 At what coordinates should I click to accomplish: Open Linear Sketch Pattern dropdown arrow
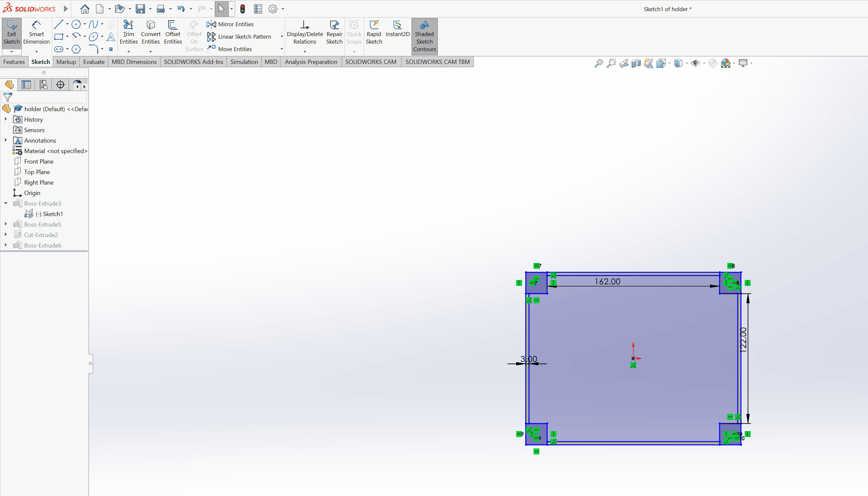pyautogui.click(x=282, y=36)
